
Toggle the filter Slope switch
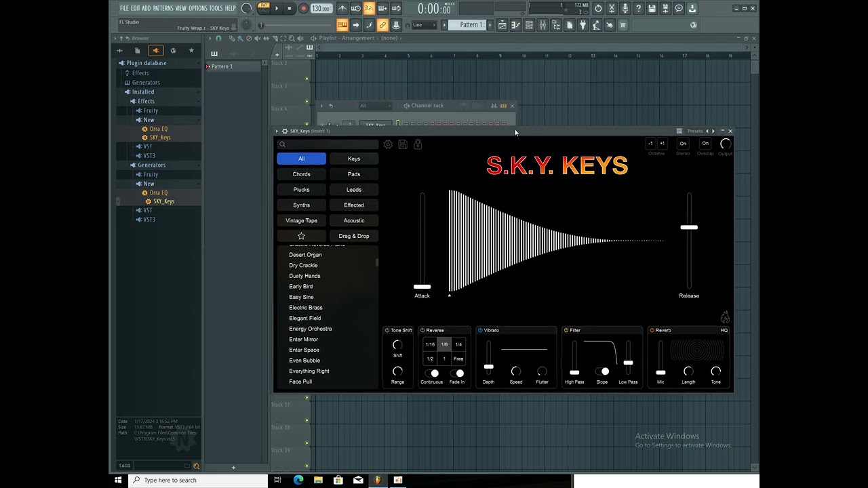pos(601,371)
